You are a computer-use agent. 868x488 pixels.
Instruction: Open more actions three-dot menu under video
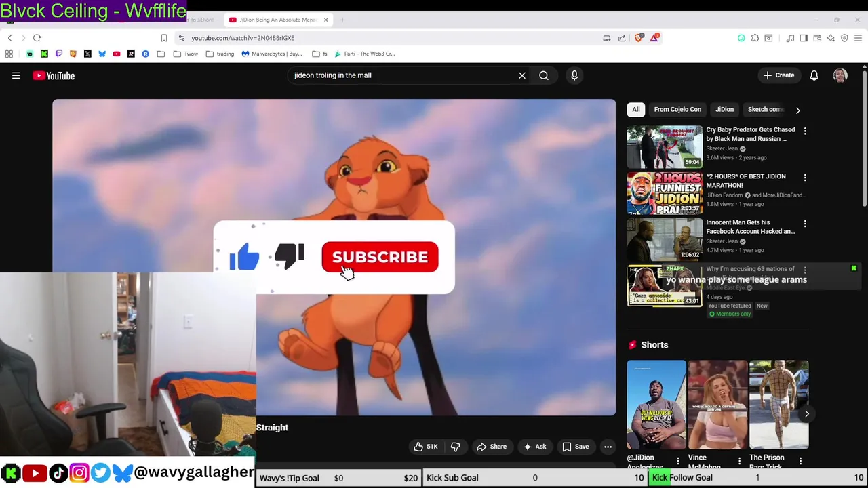pos(608,447)
